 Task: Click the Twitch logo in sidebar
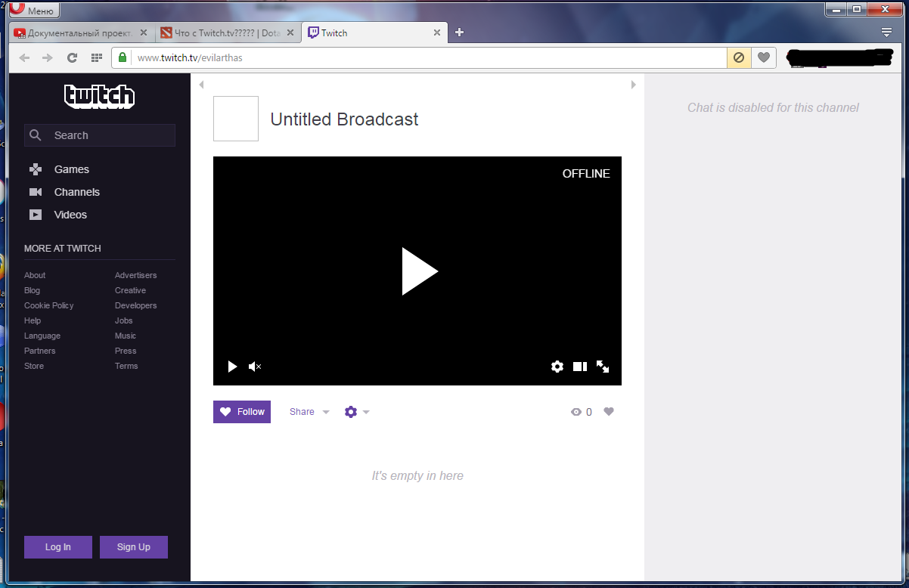(99, 96)
